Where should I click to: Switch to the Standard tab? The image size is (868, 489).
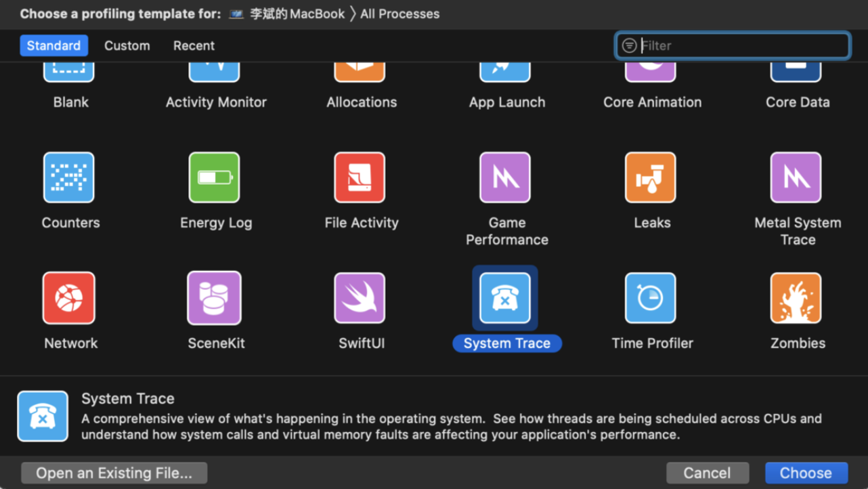(53, 45)
